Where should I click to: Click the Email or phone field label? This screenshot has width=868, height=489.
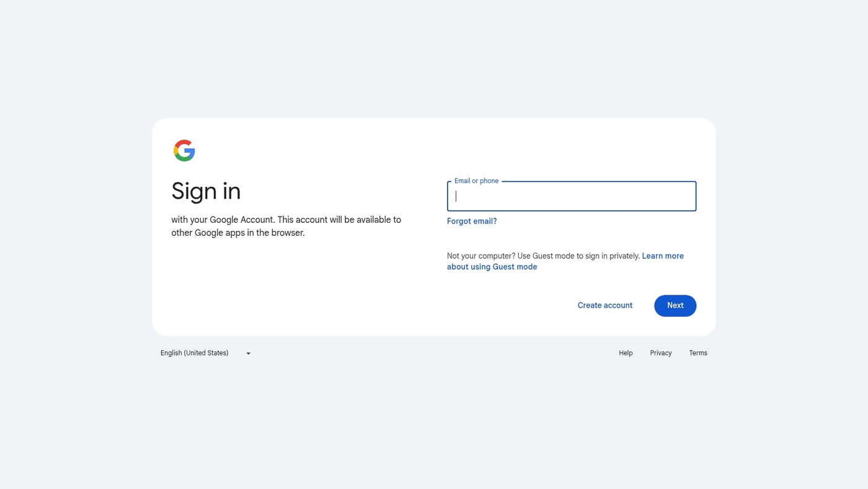476,181
